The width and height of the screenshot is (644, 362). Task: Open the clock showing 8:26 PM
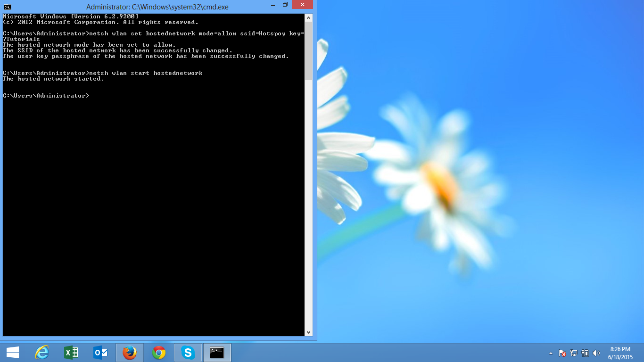[620, 353]
